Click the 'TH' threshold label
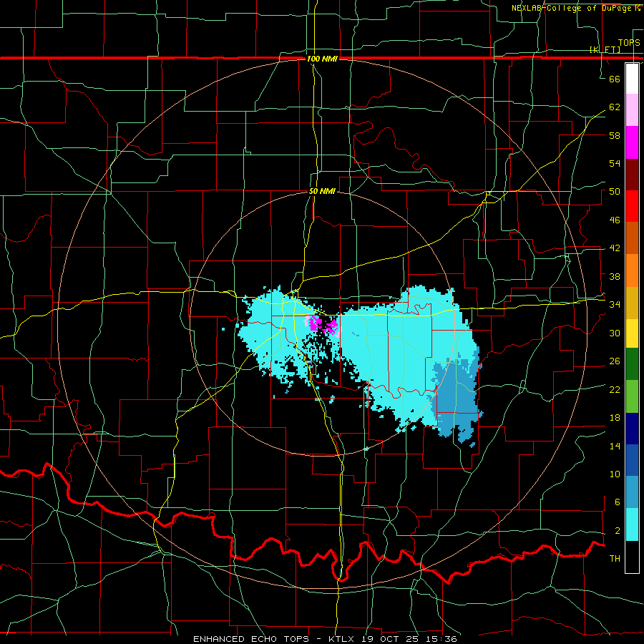This screenshot has width=644, height=644. tap(615, 559)
